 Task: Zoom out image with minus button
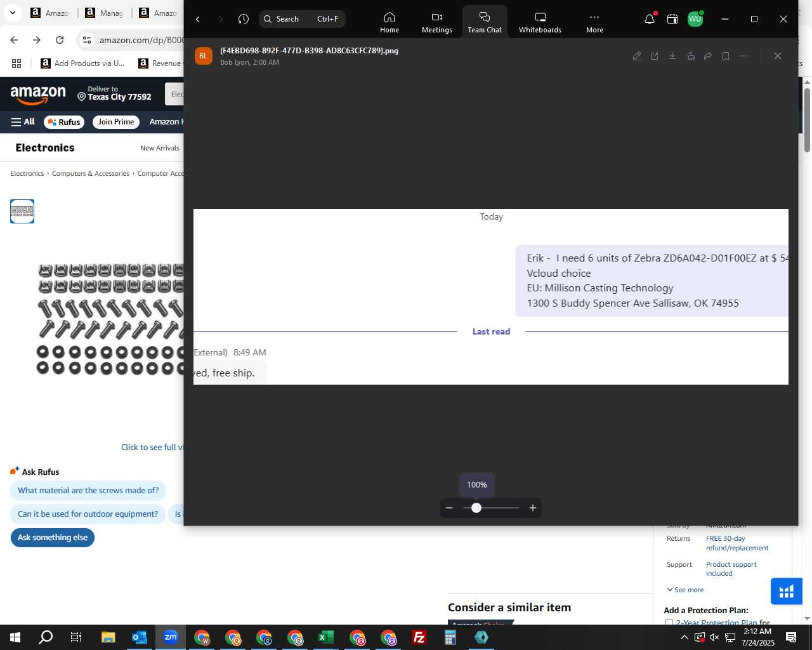click(449, 508)
